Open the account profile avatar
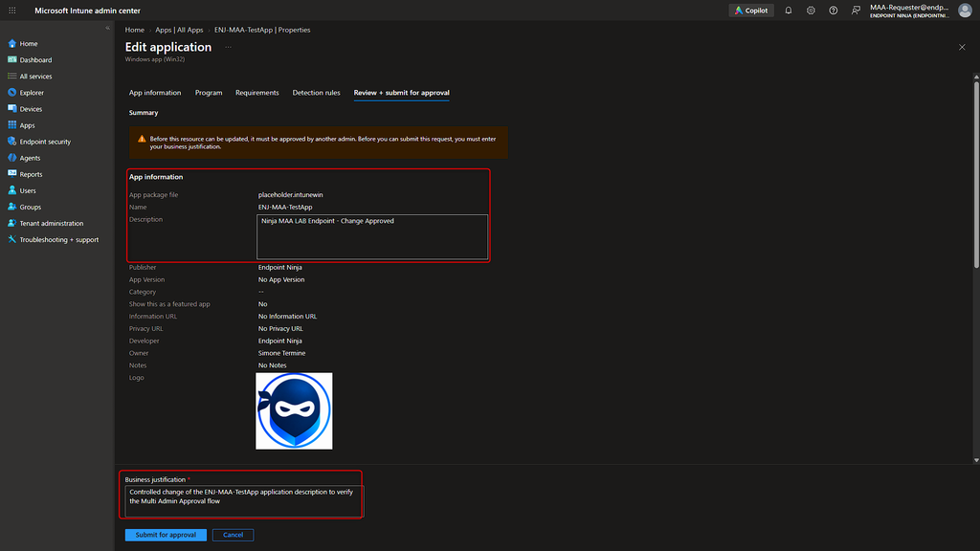 (x=965, y=11)
